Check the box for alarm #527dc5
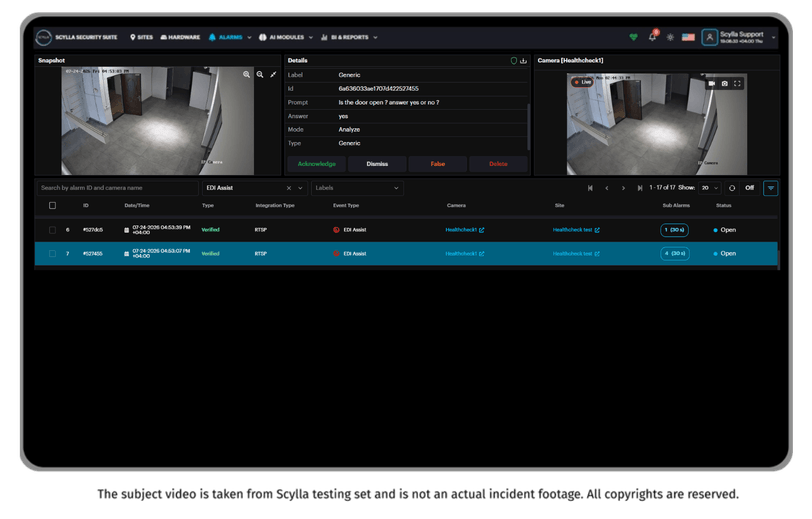The width and height of the screenshot is (812, 519). click(x=52, y=230)
